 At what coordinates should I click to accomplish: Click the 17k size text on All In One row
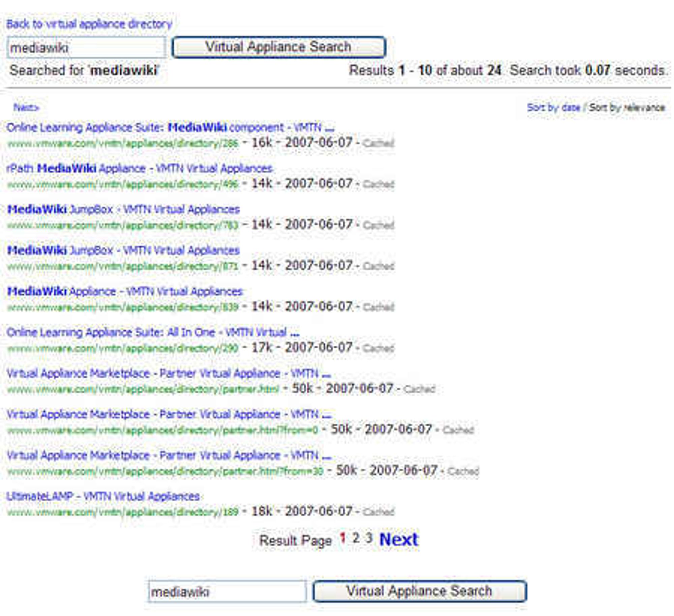point(262,347)
